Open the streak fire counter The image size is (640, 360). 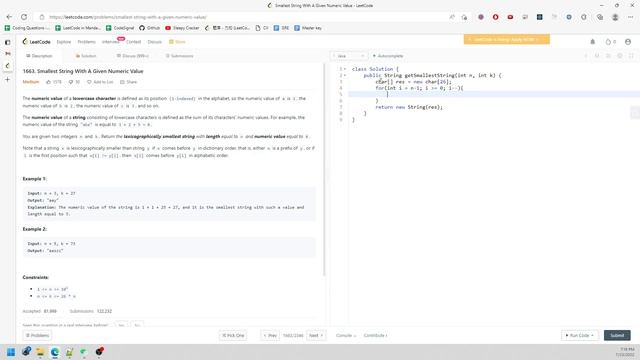click(611, 42)
